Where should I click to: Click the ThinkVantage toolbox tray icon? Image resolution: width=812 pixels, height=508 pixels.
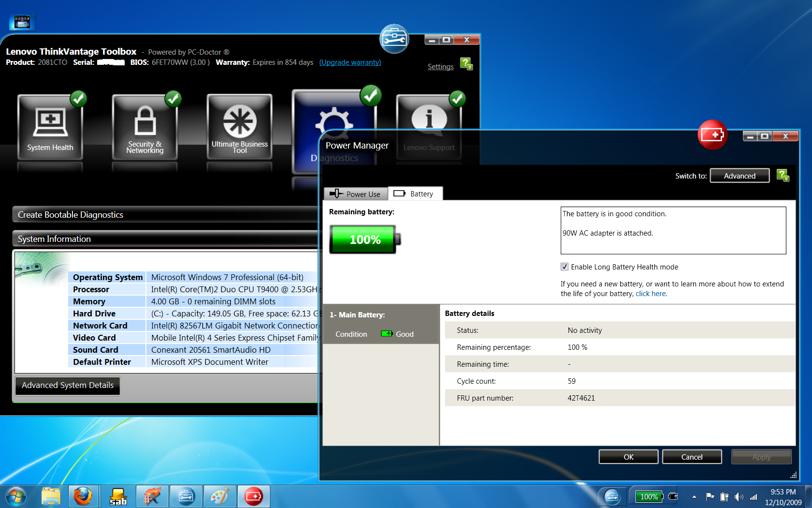tap(612, 496)
